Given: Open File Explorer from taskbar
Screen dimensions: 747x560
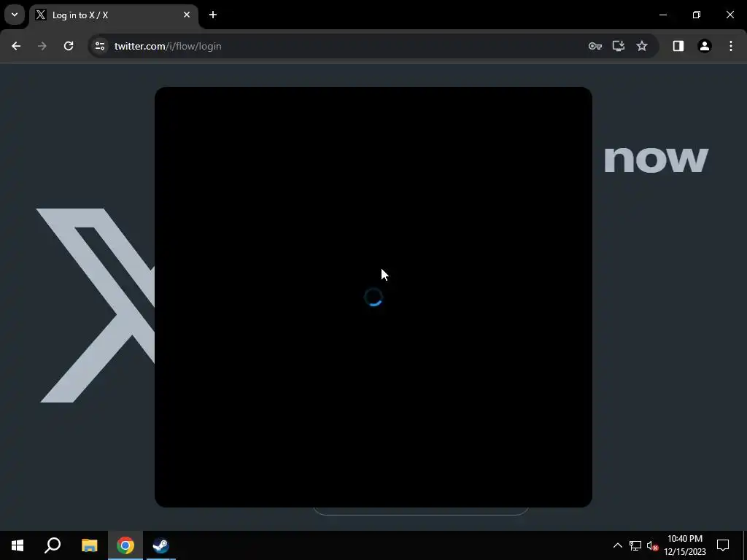Looking at the screenshot, I should coord(89,545).
